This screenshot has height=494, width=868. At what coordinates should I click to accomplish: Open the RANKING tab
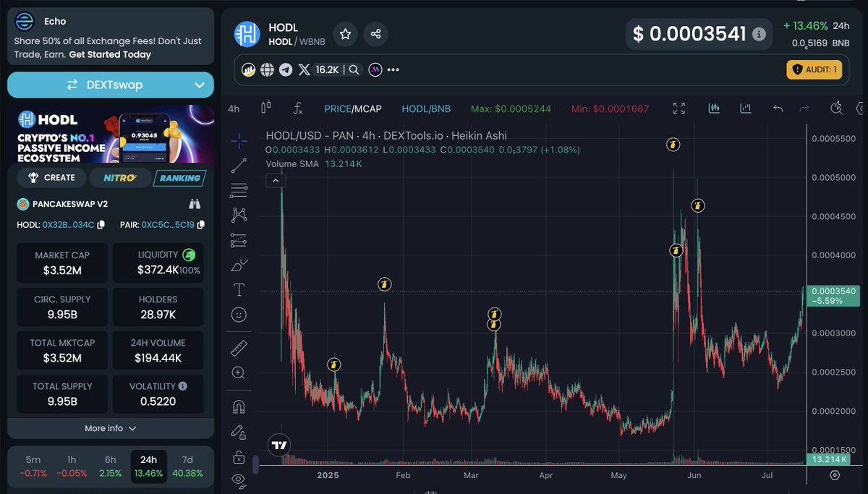(180, 177)
